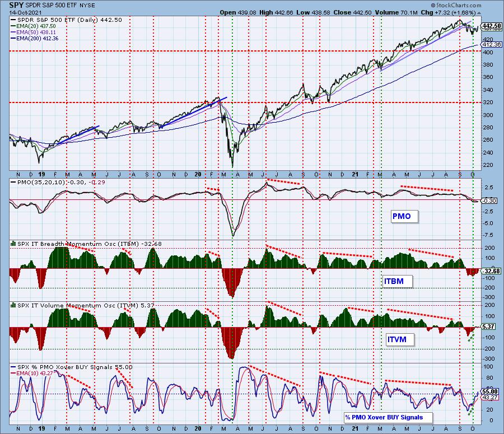Viewport: 504px width, 434px height.
Task: Click the blue PMO annotation box
Action: [405, 216]
